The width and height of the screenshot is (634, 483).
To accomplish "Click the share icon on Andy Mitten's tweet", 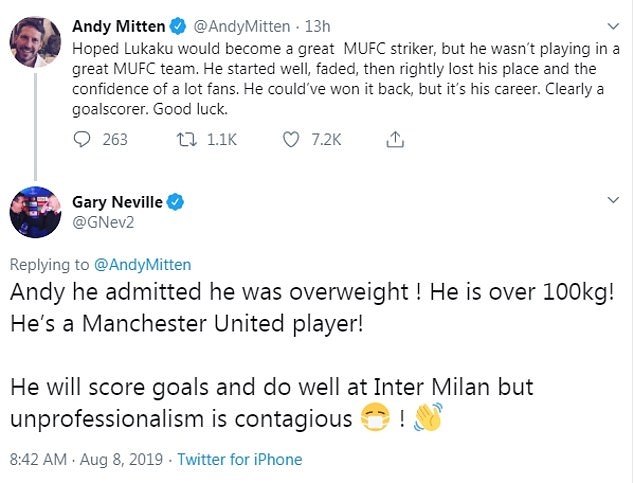I will (395, 140).
